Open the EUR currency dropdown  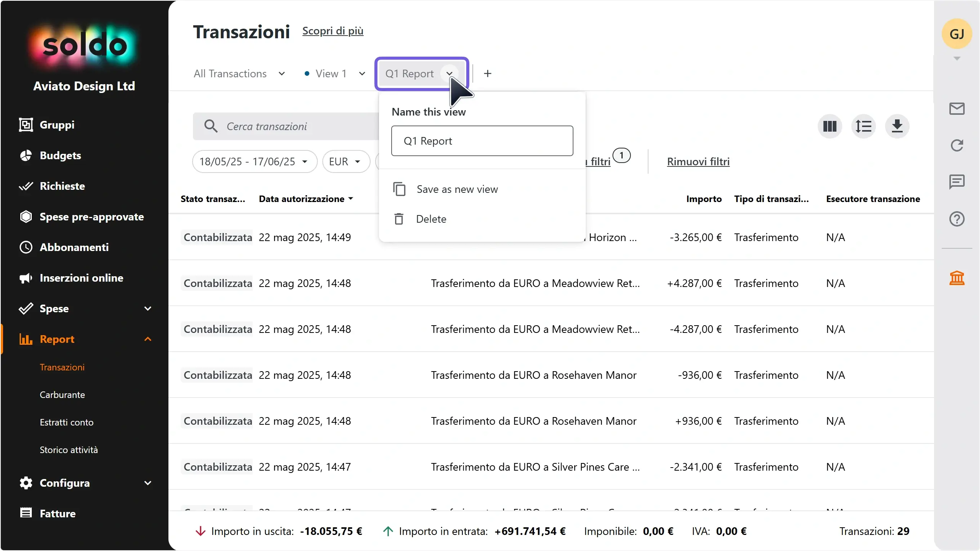pyautogui.click(x=346, y=161)
